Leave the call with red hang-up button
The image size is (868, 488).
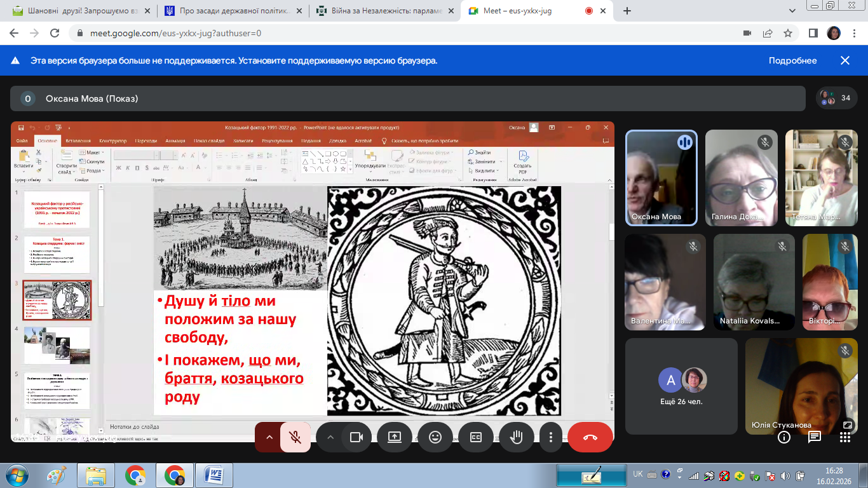click(590, 437)
